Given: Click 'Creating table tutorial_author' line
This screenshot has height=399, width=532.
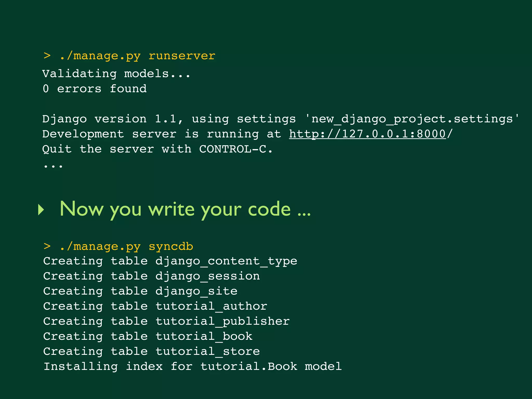Looking at the screenshot, I should (155, 307).
